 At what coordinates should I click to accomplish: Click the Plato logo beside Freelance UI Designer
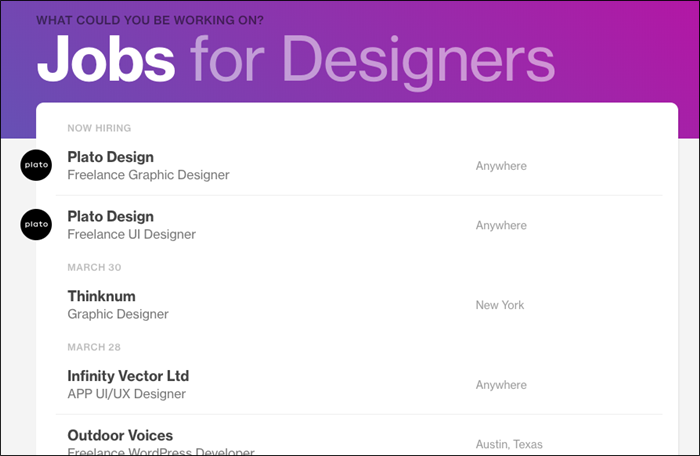pyautogui.click(x=36, y=225)
